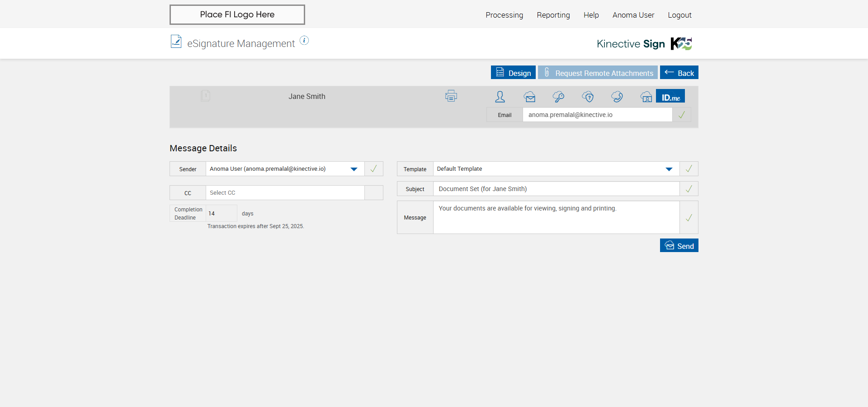Click the info icon next to eSignature Management
Viewport: 868px width, 407px height.
click(304, 41)
